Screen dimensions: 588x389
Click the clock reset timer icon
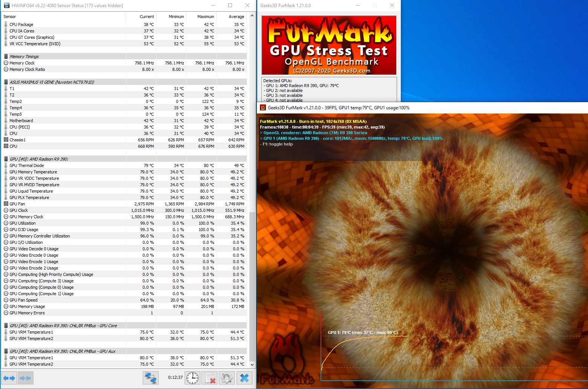(x=192, y=378)
